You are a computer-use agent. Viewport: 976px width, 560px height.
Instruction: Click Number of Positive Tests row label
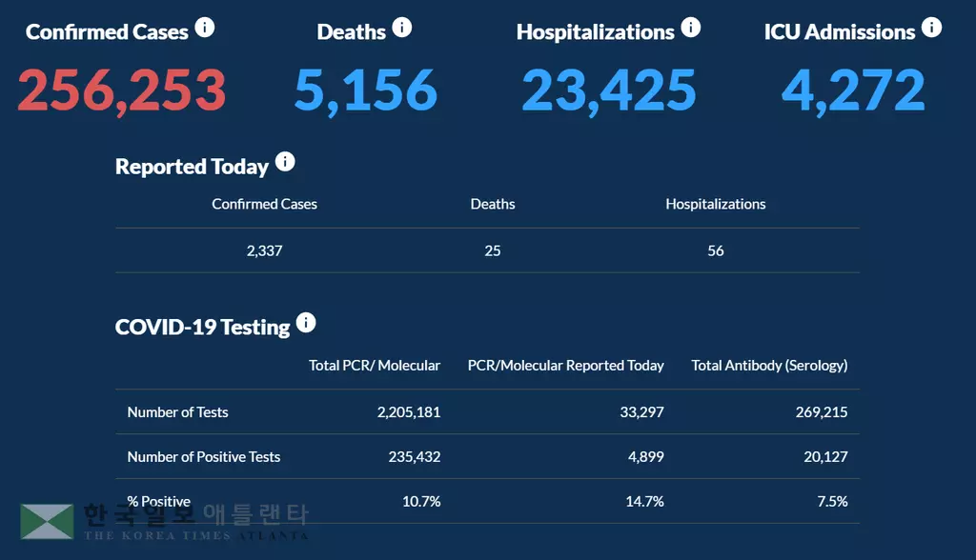pyautogui.click(x=204, y=457)
